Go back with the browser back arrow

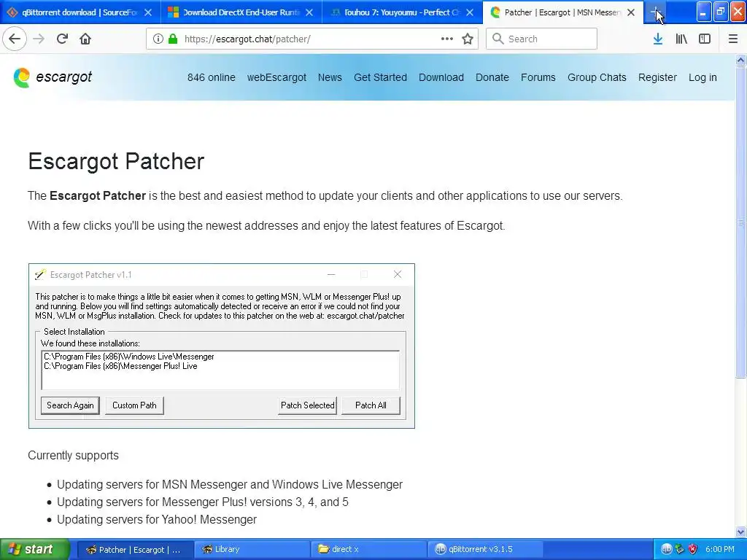(x=15, y=39)
